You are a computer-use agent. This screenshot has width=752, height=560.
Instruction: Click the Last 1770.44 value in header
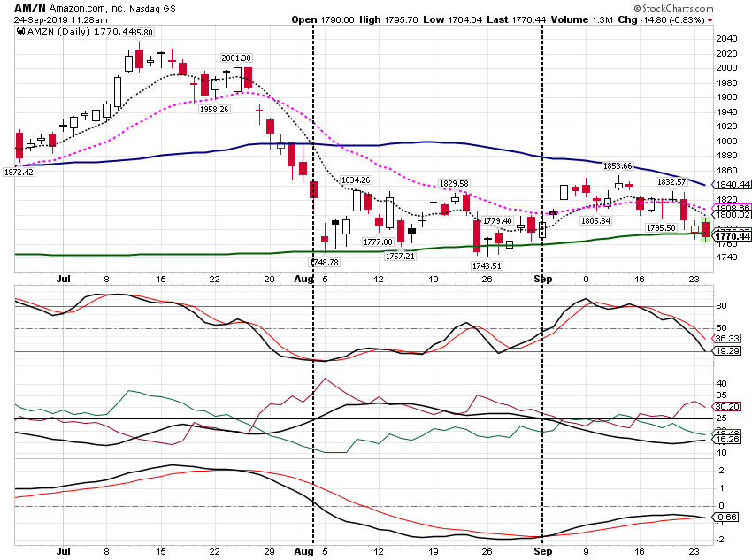(516, 20)
